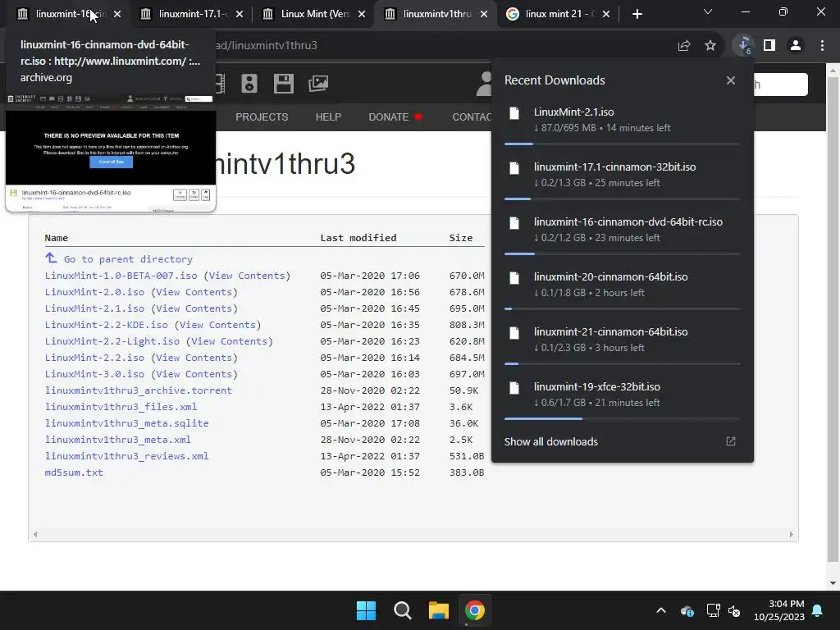Bookmark this page with the star icon
This screenshot has width=840, height=630.
tap(710, 46)
